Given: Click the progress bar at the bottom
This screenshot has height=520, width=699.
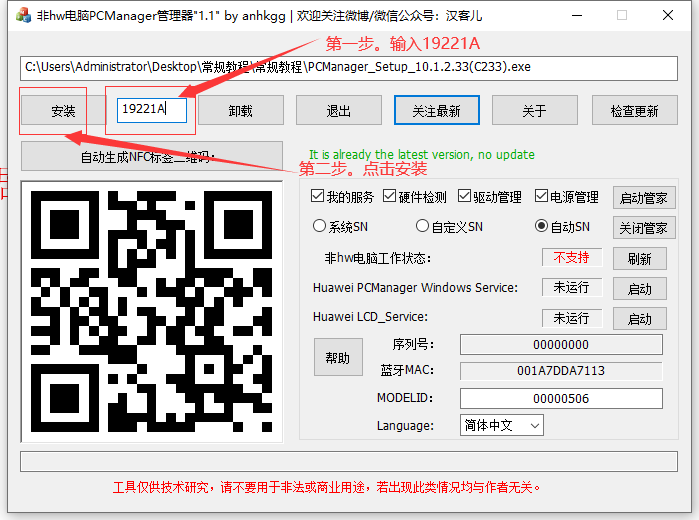Looking at the screenshot, I should tap(349, 461).
